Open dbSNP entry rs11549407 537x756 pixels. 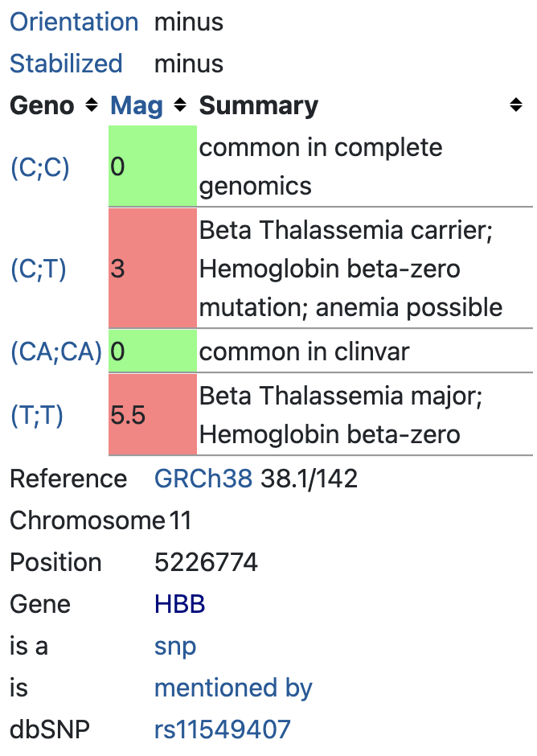(x=222, y=729)
